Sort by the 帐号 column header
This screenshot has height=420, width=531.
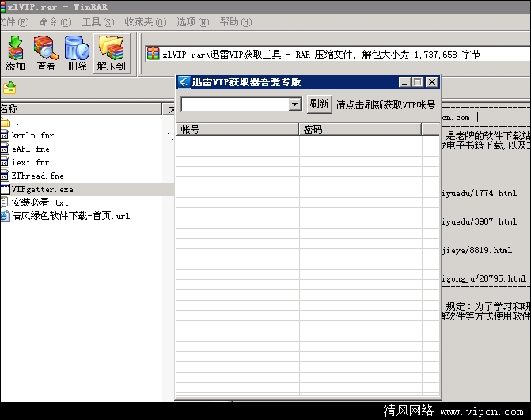click(x=237, y=129)
